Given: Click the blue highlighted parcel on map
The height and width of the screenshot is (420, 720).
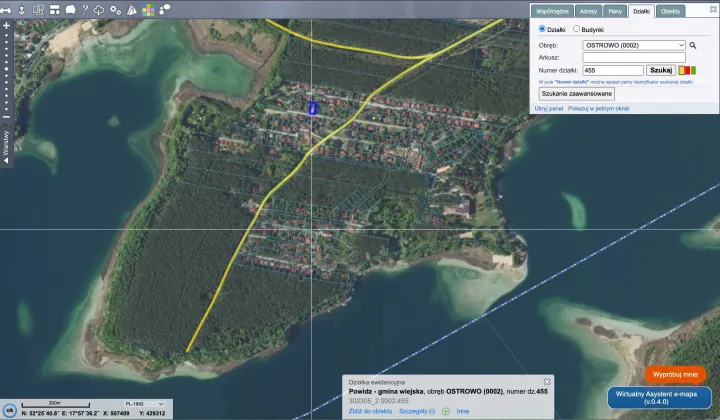Looking at the screenshot, I should click(x=313, y=108).
